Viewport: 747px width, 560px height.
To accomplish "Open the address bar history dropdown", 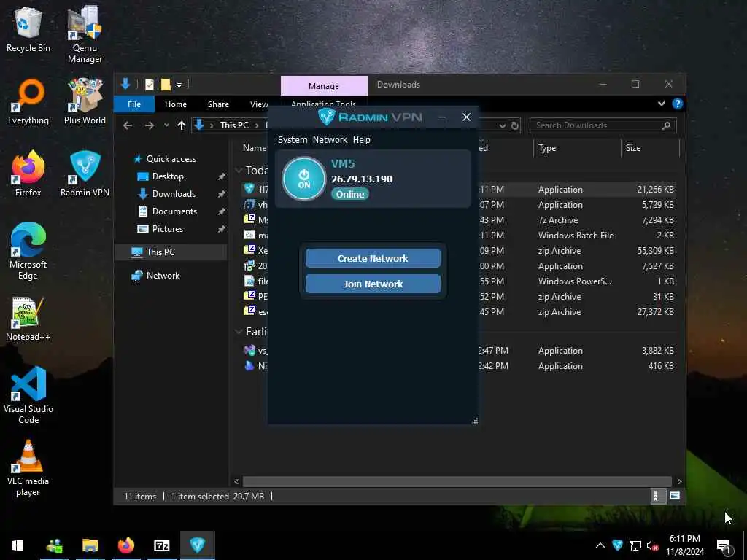I will pyautogui.click(x=502, y=125).
